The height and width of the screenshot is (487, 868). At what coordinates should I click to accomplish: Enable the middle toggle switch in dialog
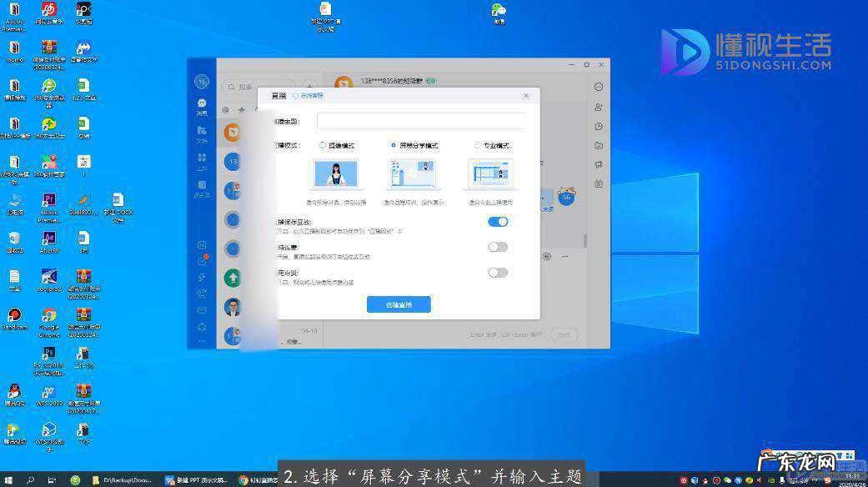coord(498,247)
